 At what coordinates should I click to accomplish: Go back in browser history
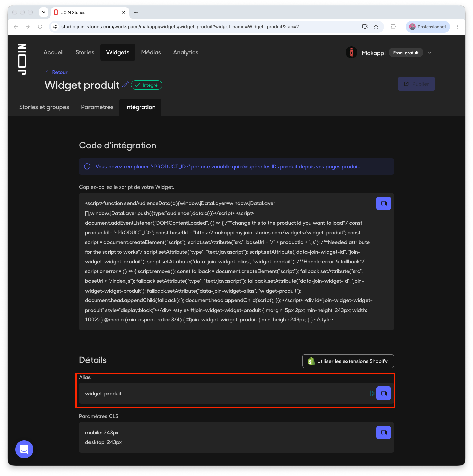point(16,27)
